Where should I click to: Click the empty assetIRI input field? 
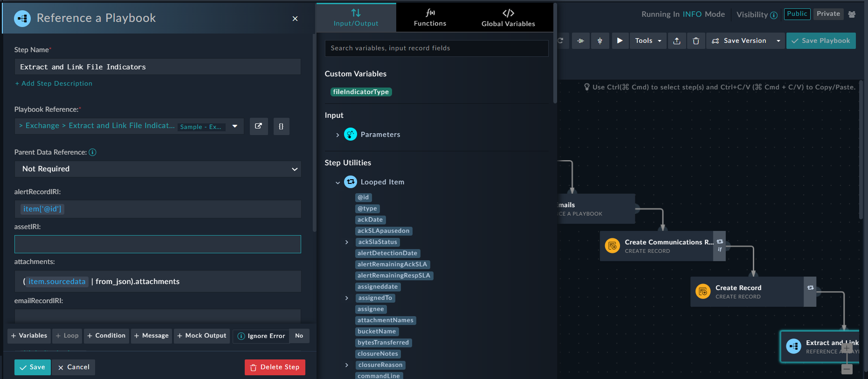tap(158, 244)
